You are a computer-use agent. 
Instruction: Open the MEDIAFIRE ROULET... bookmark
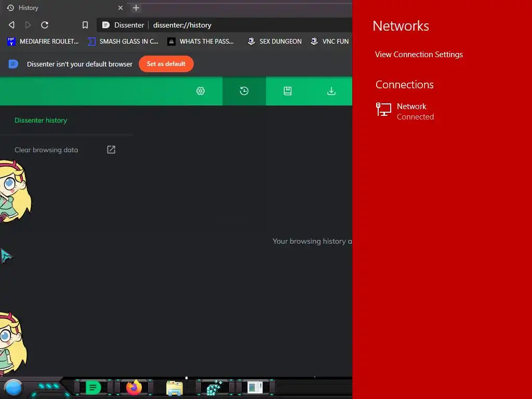click(43, 42)
